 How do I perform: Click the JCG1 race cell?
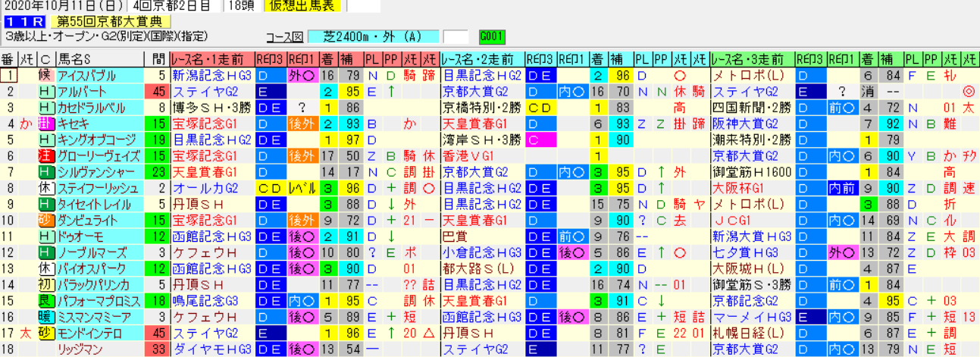752,220
